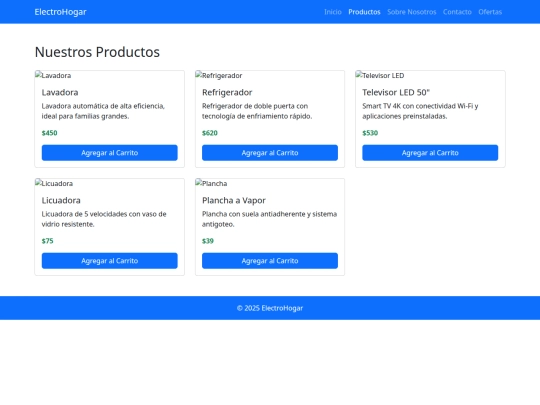This screenshot has width=540, height=405.
Task: Add Plancha a Vapor to cart
Action: click(x=270, y=261)
